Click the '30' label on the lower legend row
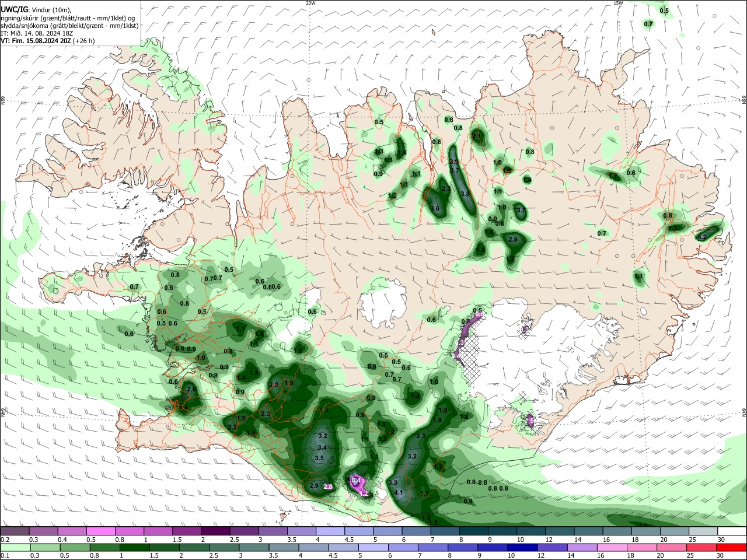747x560 pixels. coord(721,556)
